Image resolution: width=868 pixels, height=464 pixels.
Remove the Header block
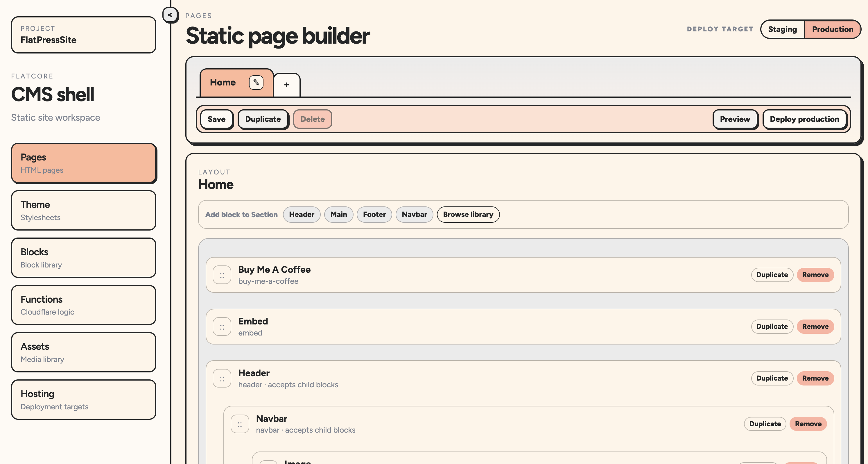click(815, 379)
